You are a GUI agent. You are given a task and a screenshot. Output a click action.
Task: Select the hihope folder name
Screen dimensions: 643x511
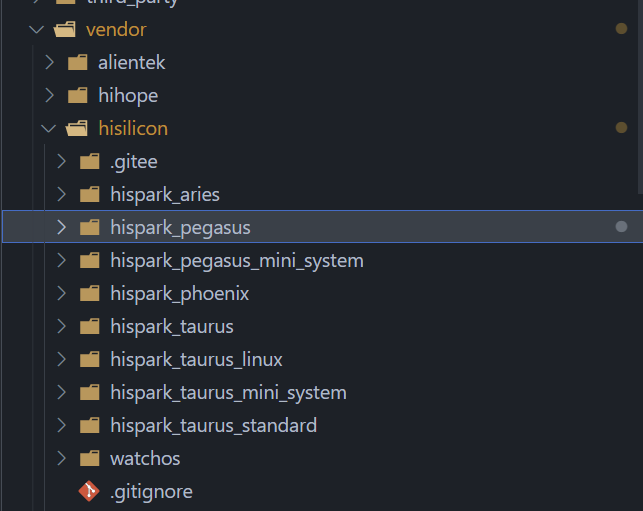(x=128, y=96)
